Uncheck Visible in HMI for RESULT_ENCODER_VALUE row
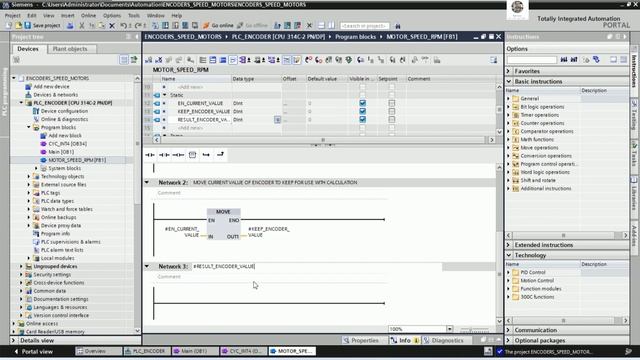This screenshot has width=640, height=360. coord(362,120)
